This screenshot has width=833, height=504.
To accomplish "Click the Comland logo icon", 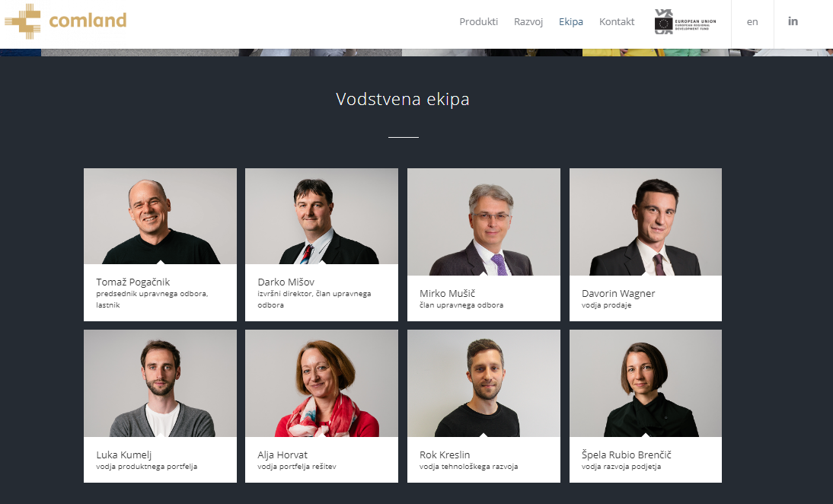I will pos(22,21).
